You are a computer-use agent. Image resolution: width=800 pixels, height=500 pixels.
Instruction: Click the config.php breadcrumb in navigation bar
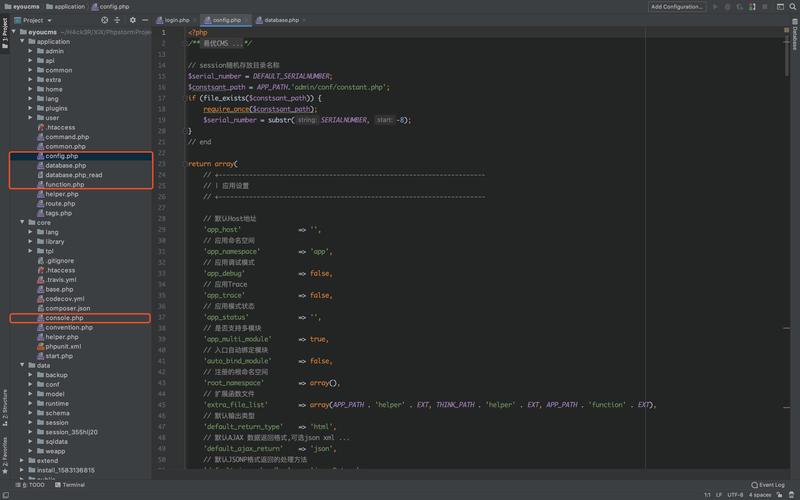click(110, 7)
